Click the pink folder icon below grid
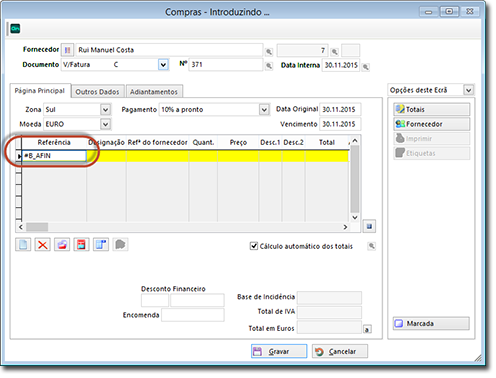 point(62,245)
